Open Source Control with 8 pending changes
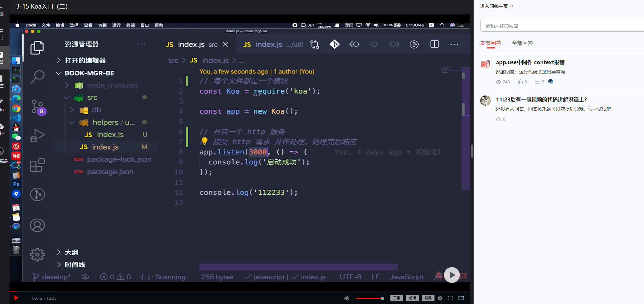The width and height of the screenshot is (644, 304). [x=38, y=107]
